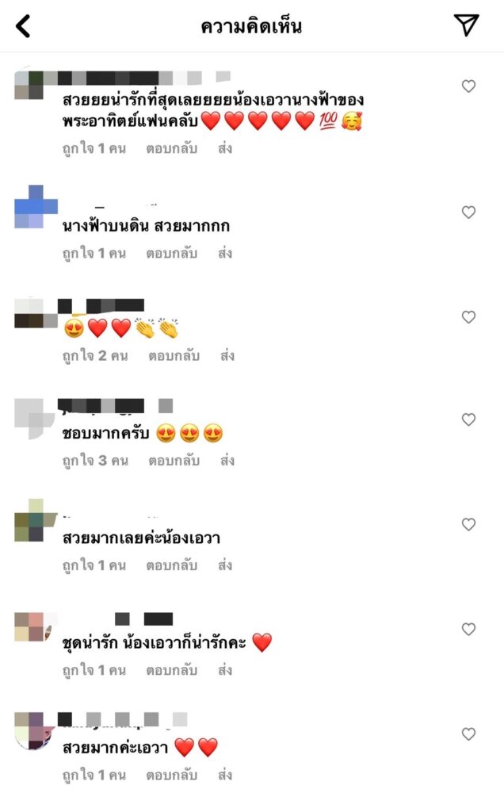
Task: Open green pixelated avatar profile
Action: point(36,520)
